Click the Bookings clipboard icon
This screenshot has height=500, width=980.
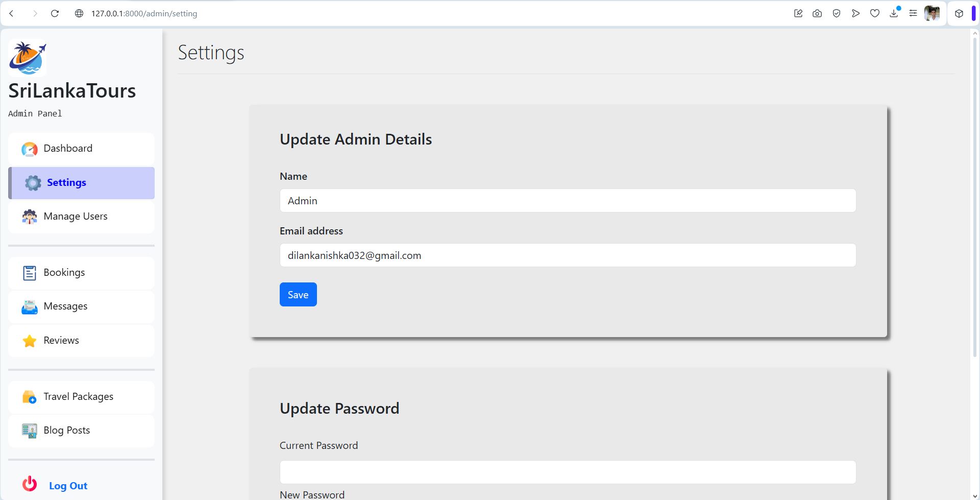pyautogui.click(x=30, y=273)
